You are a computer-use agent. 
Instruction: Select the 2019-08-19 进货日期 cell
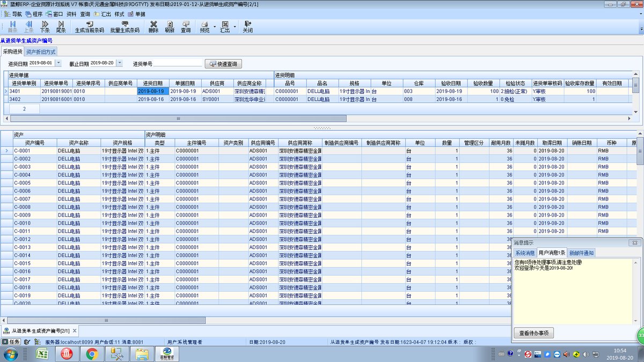[x=153, y=91]
